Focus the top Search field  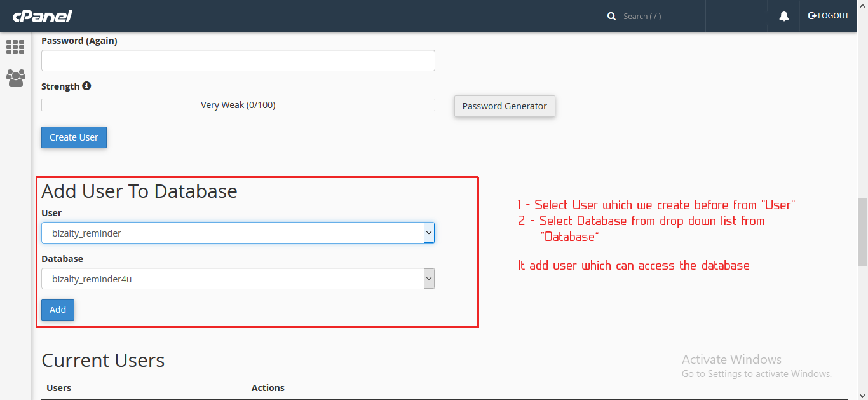pyautogui.click(x=658, y=16)
